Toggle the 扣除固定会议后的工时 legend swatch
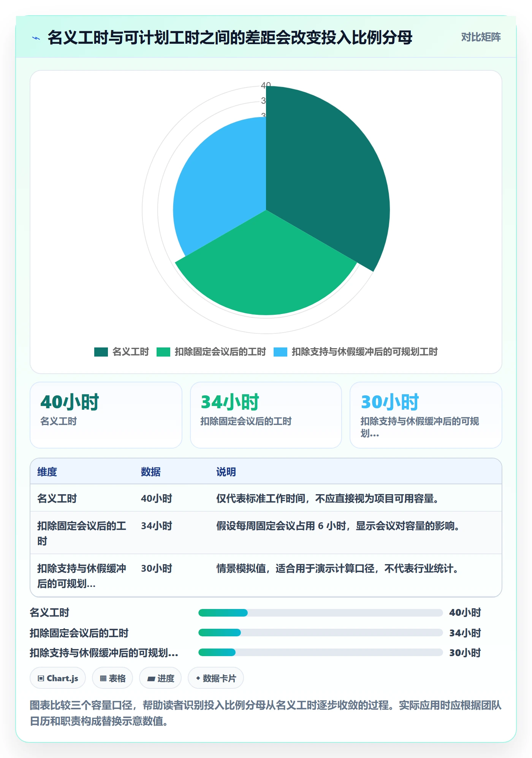Viewport: 532px width, 758px height. point(163,352)
